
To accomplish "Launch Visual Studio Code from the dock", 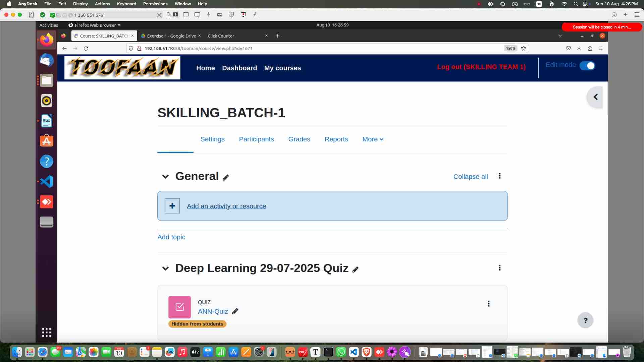I will point(354,352).
